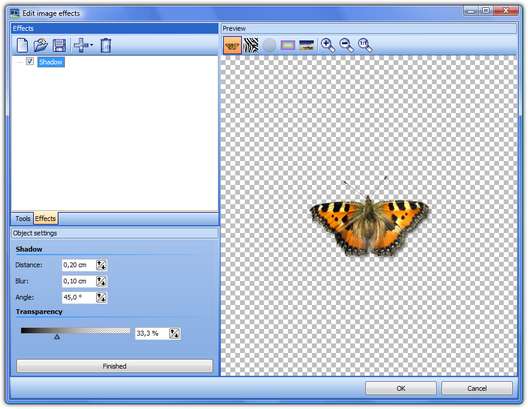This screenshot has height=409, width=528.
Task: Click the Shadow section heading
Action: [29, 249]
